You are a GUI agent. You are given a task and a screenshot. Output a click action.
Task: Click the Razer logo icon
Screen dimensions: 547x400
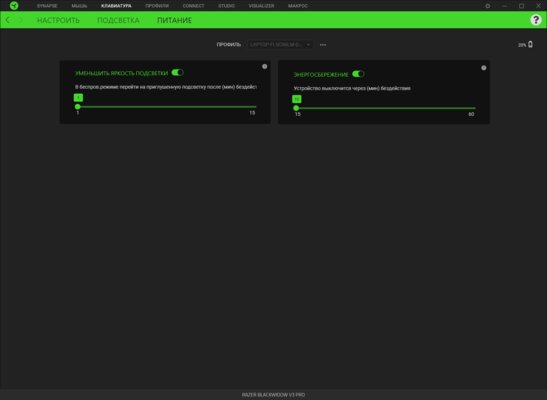click(x=14, y=6)
